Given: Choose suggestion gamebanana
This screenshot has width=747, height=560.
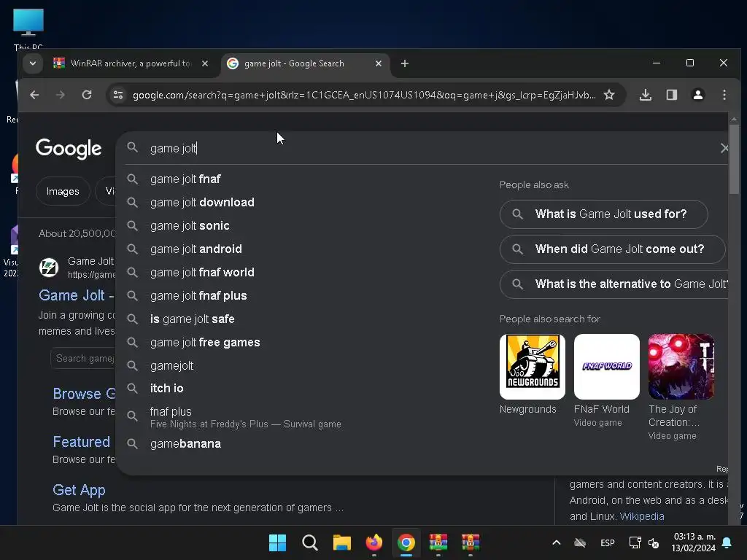Looking at the screenshot, I should point(305,444).
